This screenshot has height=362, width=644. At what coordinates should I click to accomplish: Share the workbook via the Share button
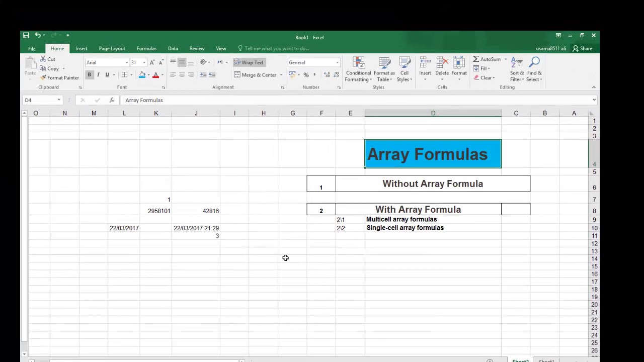583,49
